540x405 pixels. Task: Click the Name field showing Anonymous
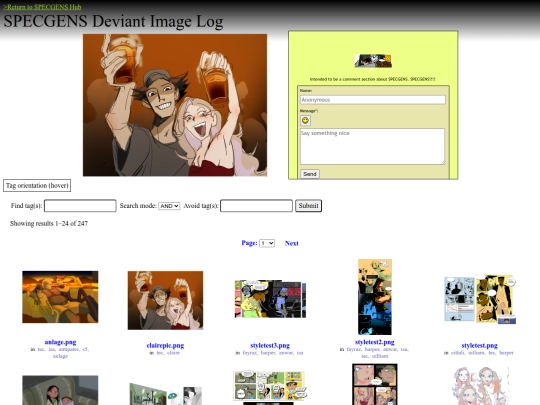[x=373, y=100]
